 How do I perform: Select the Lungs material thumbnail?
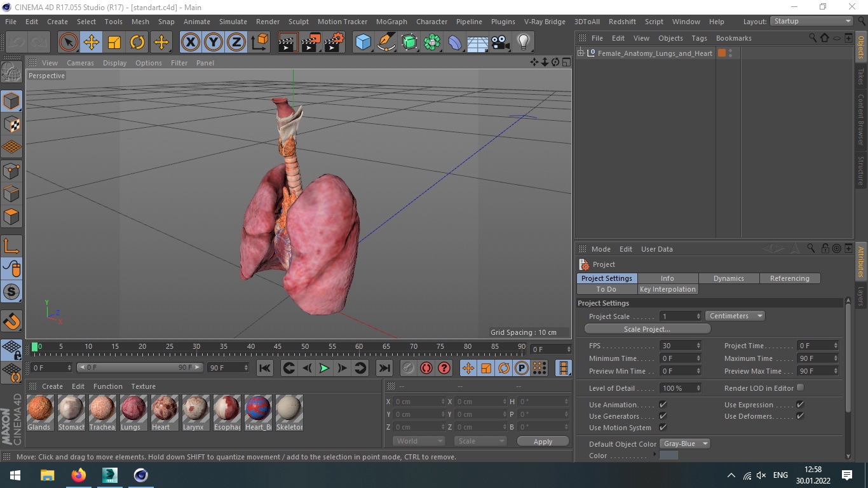coord(133,409)
